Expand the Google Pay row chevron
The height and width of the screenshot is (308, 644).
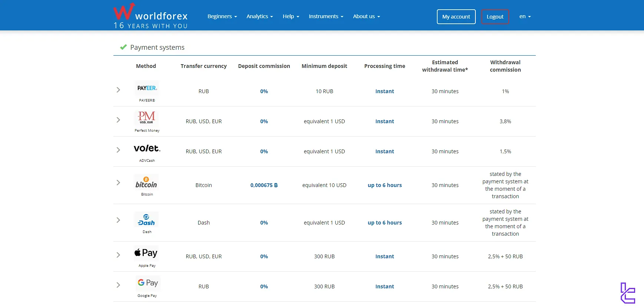118,285
